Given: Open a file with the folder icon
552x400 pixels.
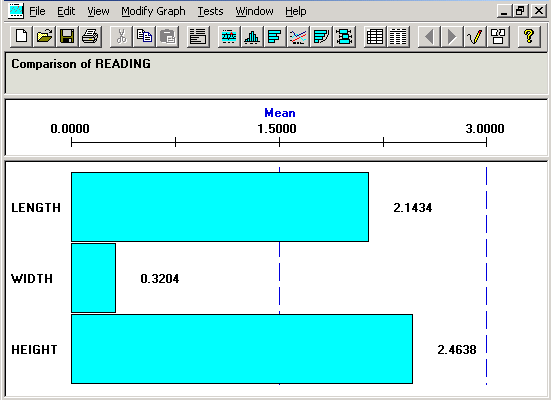Looking at the screenshot, I should click(44, 37).
